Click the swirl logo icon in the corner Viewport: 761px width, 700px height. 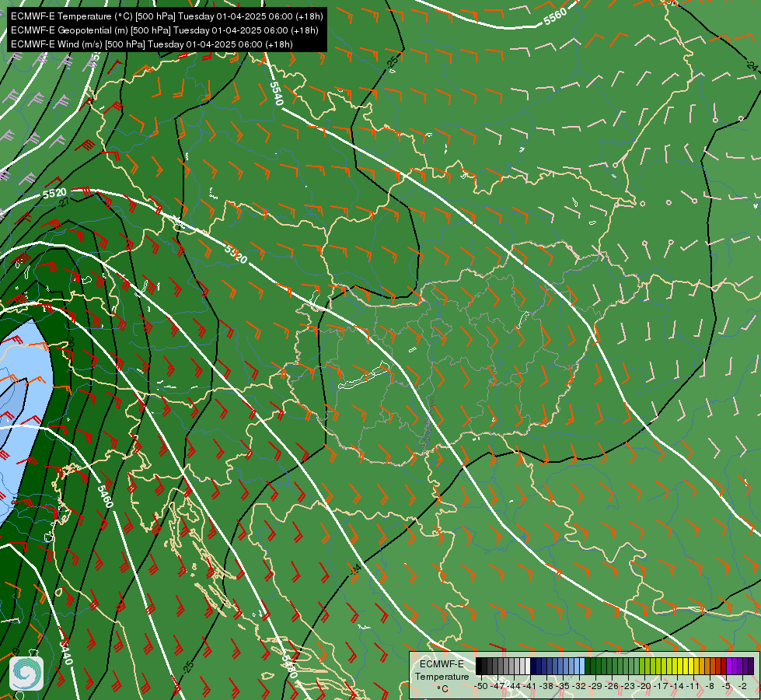[26, 674]
